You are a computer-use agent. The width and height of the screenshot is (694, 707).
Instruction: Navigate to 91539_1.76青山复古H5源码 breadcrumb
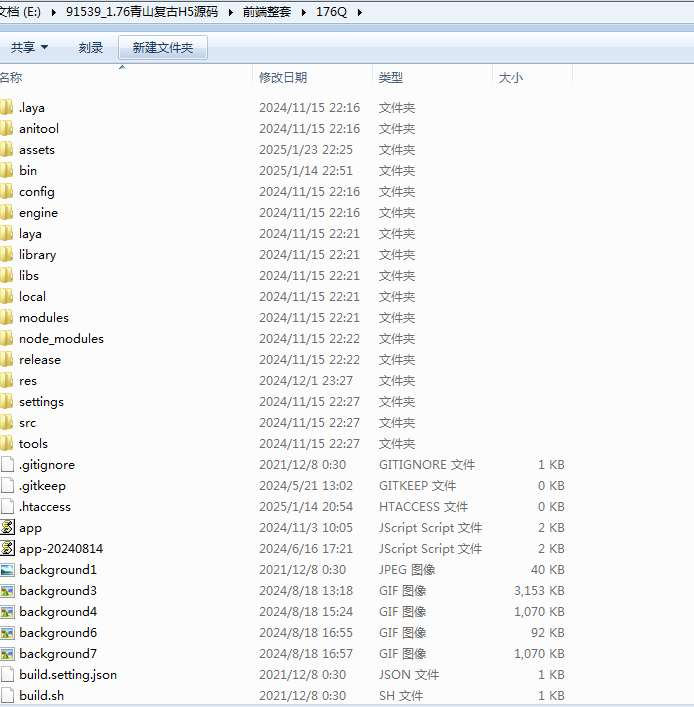148,13
